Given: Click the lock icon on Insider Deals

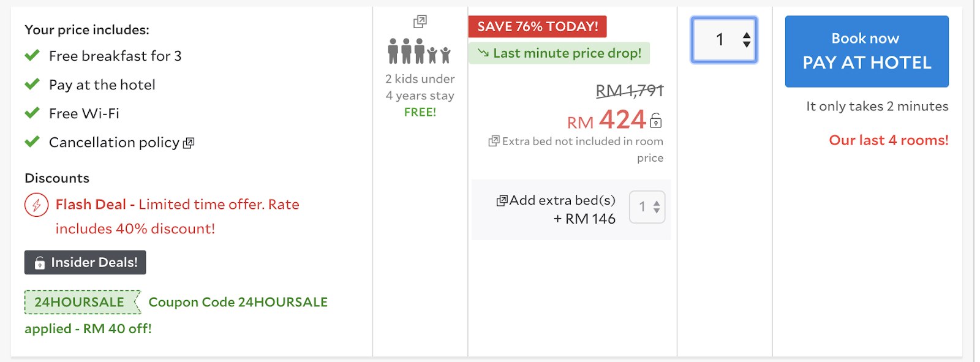Looking at the screenshot, I should (x=40, y=263).
